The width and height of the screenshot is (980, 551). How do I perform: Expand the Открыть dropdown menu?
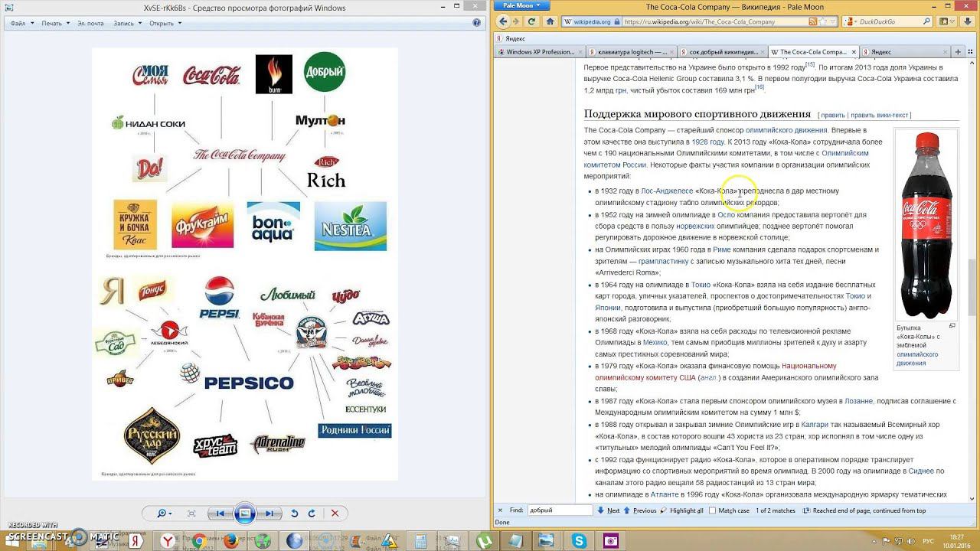165,23
